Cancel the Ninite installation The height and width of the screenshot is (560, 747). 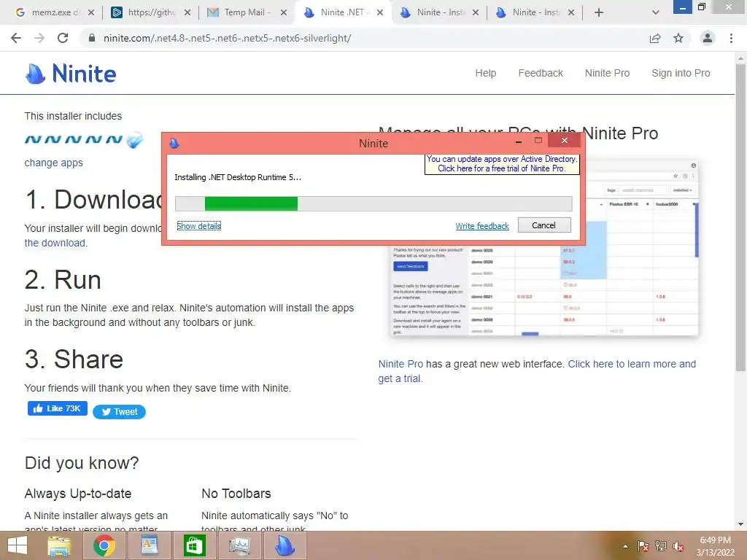(x=544, y=225)
